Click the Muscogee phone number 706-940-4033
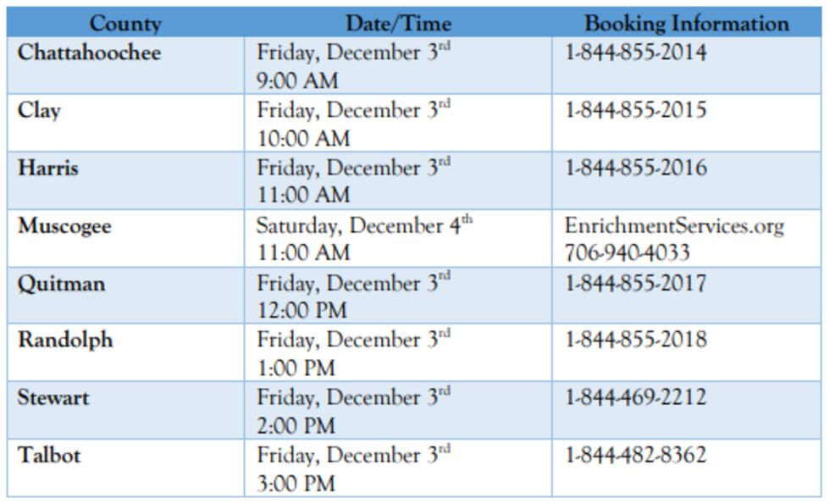 627,252
